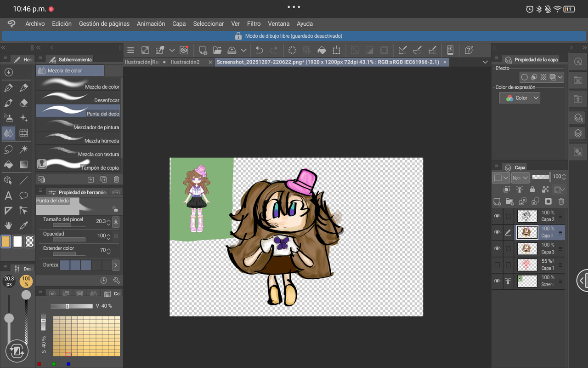Screen dimensions: 588x368
Task: Expand the document tabs list chevron
Action: (x=485, y=62)
